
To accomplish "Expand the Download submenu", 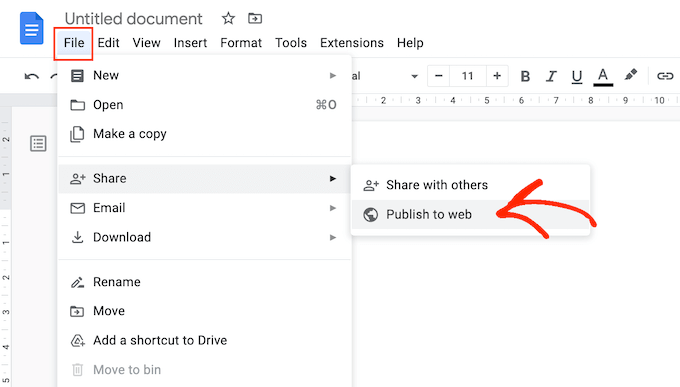I will coord(204,237).
